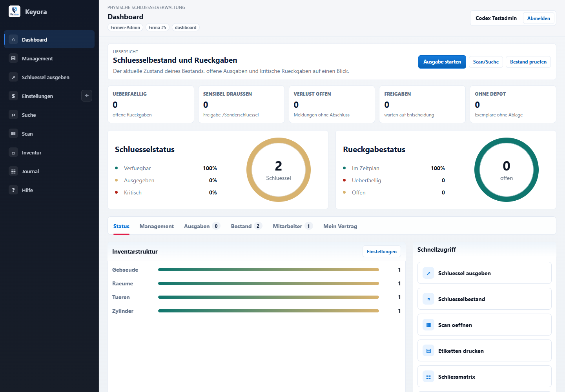Click the Raeume progress bar
Image resolution: width=565 pixels, height=392 pixels.
pyautogui.click(x=268, y=283)
